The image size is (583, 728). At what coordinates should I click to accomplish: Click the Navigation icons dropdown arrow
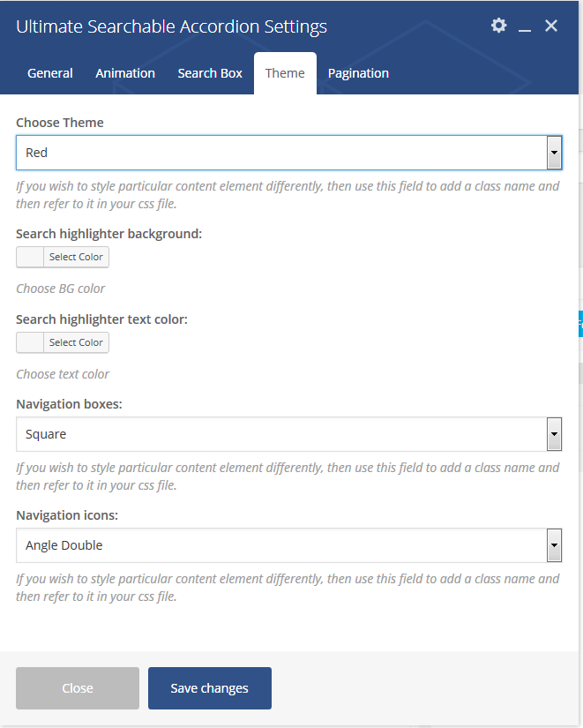tap(554, 545)
